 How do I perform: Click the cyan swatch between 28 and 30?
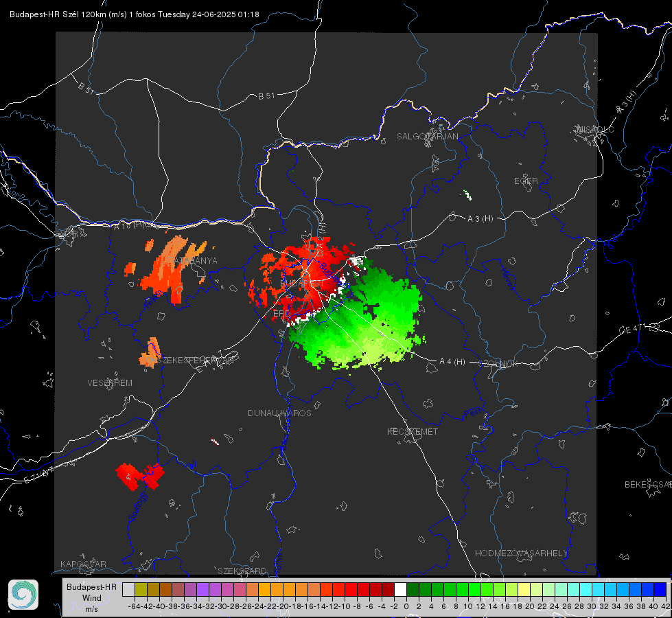[586, 590]
